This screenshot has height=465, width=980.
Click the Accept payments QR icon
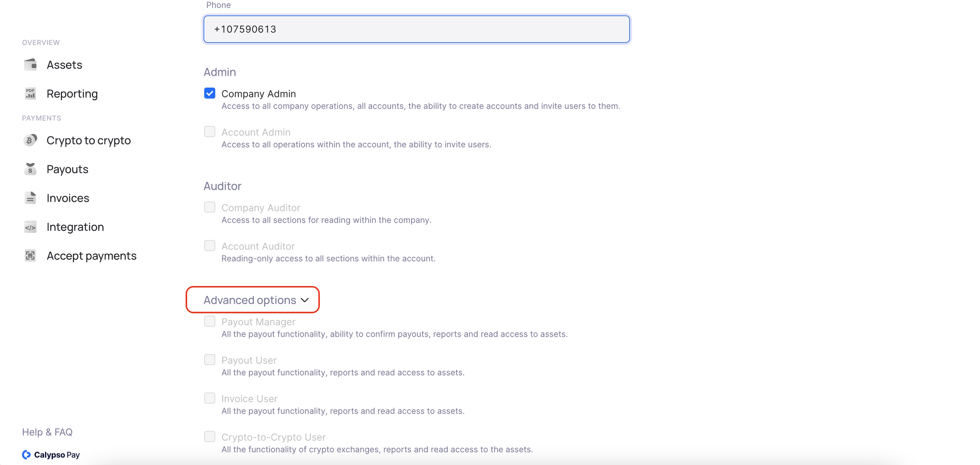click(30, 256)
